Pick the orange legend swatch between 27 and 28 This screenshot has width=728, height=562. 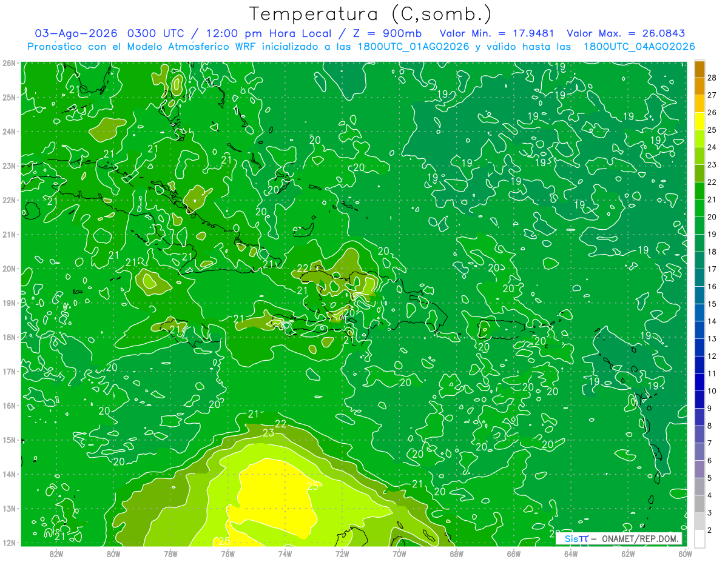pyautogui.click(x=699, y=87)
